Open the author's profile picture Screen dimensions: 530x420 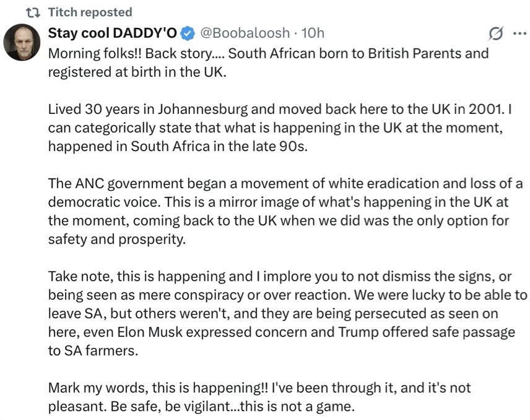click(22, 42)
